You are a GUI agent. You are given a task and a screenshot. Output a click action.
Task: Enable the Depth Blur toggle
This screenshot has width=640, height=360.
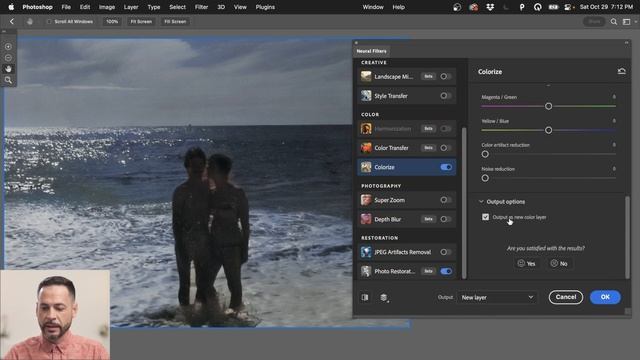(x=445, y=219)
